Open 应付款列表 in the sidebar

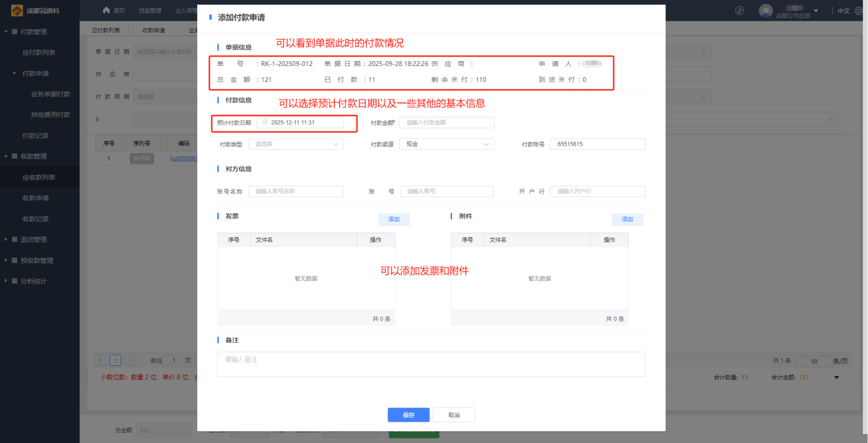click(39, 52)
